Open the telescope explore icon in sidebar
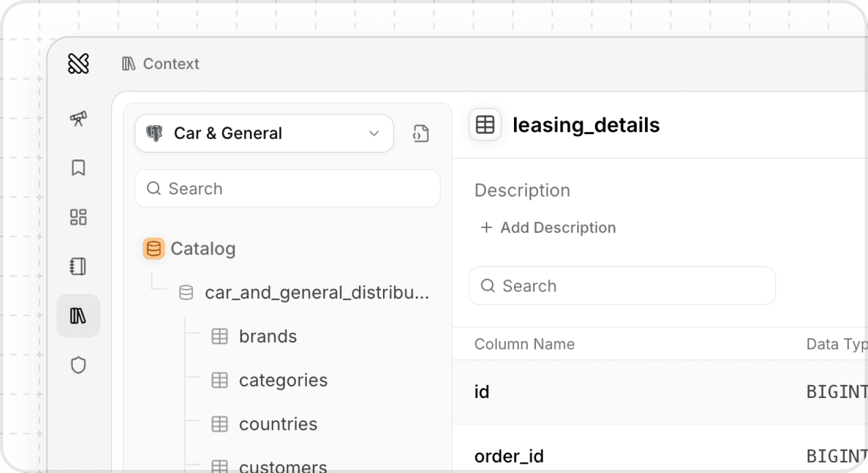The image size is (868, 473). click(78, 118)
